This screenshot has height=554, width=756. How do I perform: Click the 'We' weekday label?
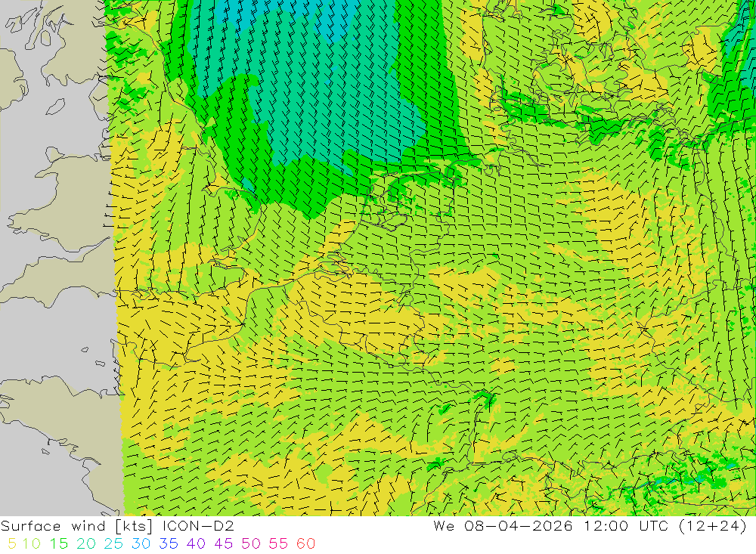coord(444,526)
